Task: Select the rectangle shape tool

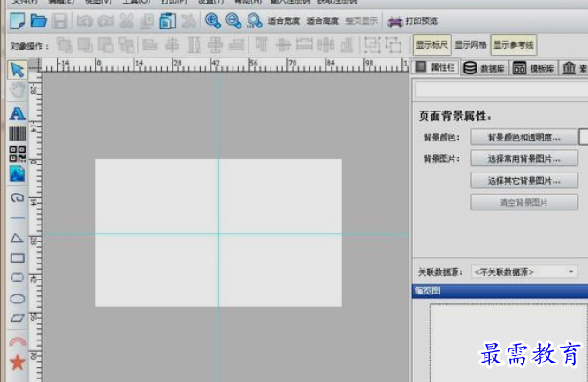Action: 18,258
